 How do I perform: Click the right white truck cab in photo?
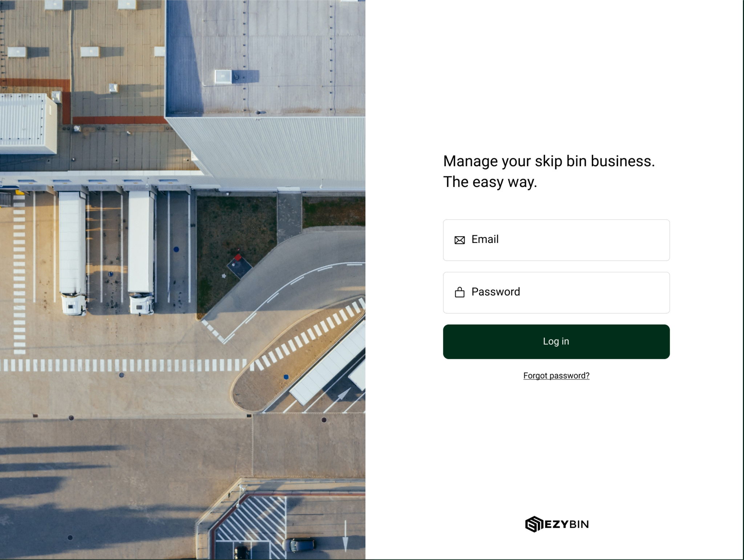pyautogui.click(x=141, y=304)
